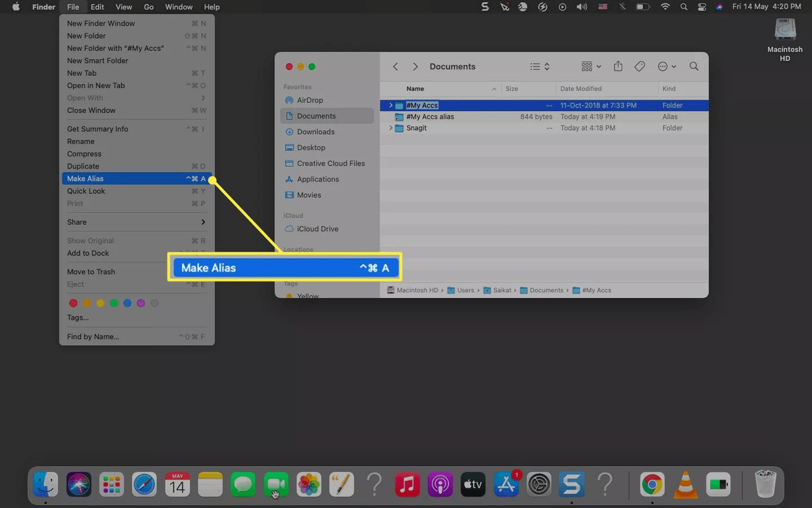This screenshot has width=812, height=508.
Task: Click Add to Dock in the File menu
Action: [x=87, y=253]
